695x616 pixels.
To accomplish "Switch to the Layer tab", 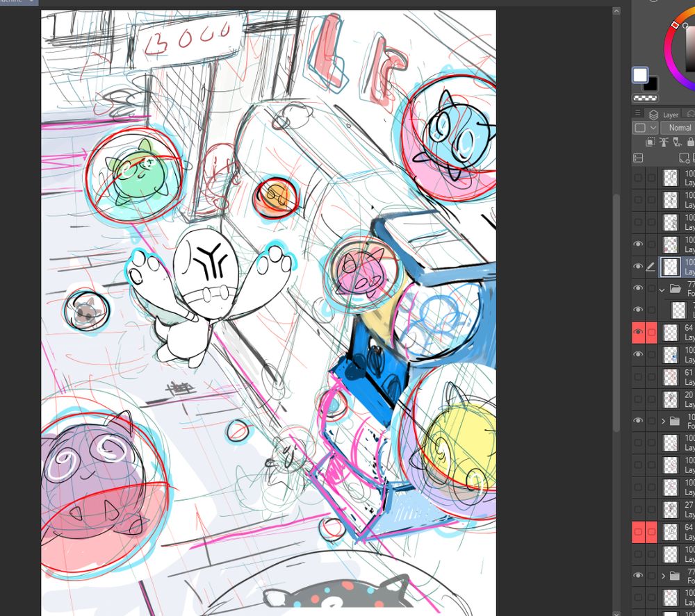I will [x=664, y=115].
